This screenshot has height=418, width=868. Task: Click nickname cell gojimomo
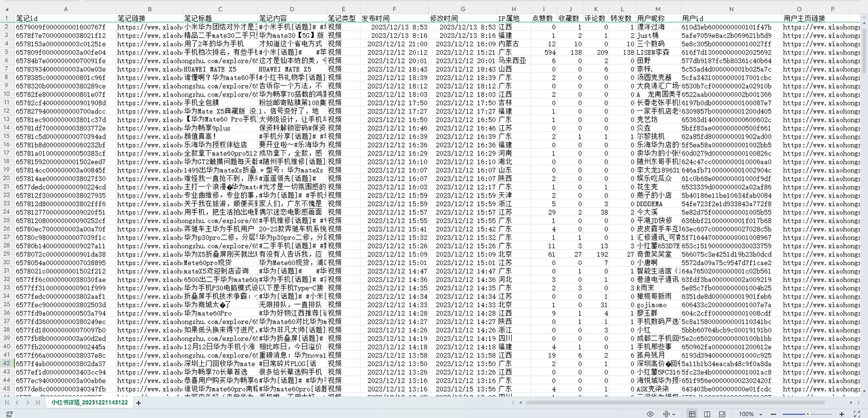[658, 305]
